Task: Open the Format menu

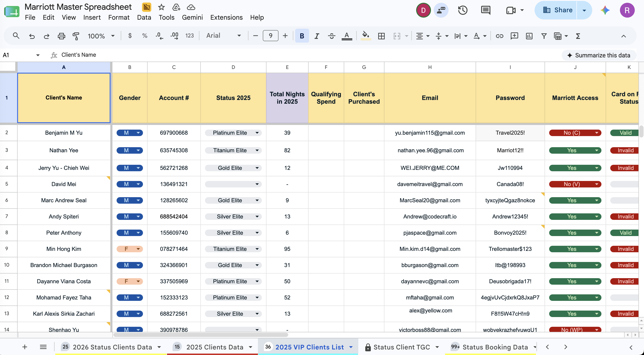Action: tap(119, 18)
